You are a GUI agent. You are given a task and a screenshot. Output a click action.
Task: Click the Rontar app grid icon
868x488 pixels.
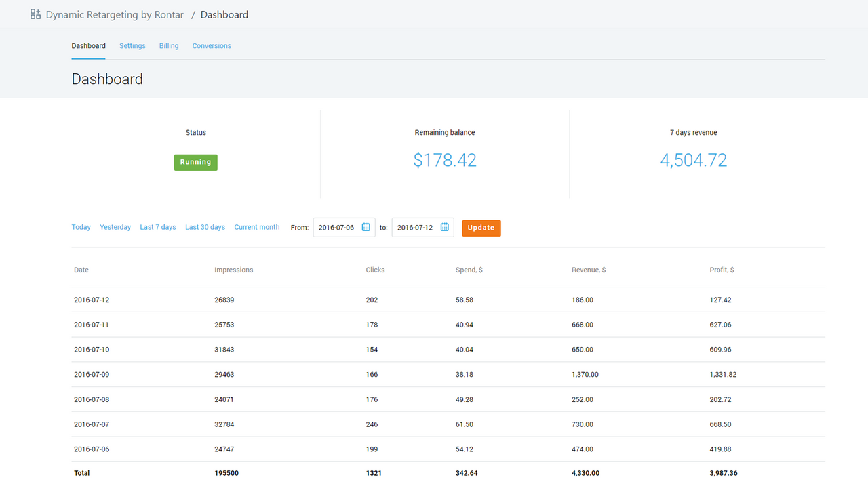(35, 14)
